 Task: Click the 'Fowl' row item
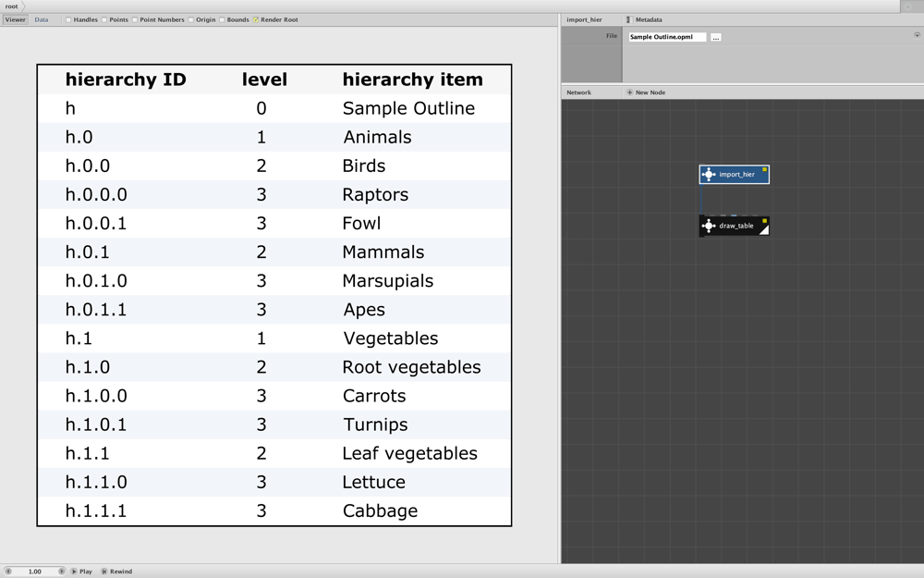point(362,224)
